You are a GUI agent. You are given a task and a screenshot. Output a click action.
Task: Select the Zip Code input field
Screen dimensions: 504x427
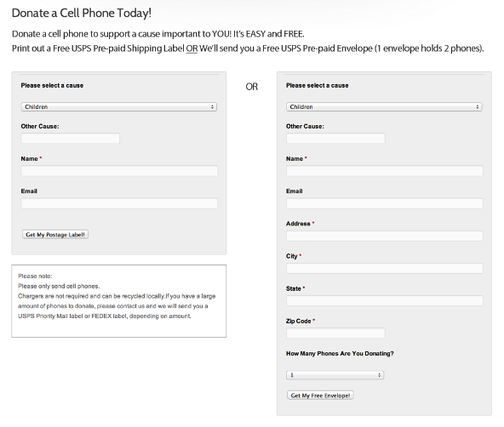pyautogui.click(x=335, y=333)
